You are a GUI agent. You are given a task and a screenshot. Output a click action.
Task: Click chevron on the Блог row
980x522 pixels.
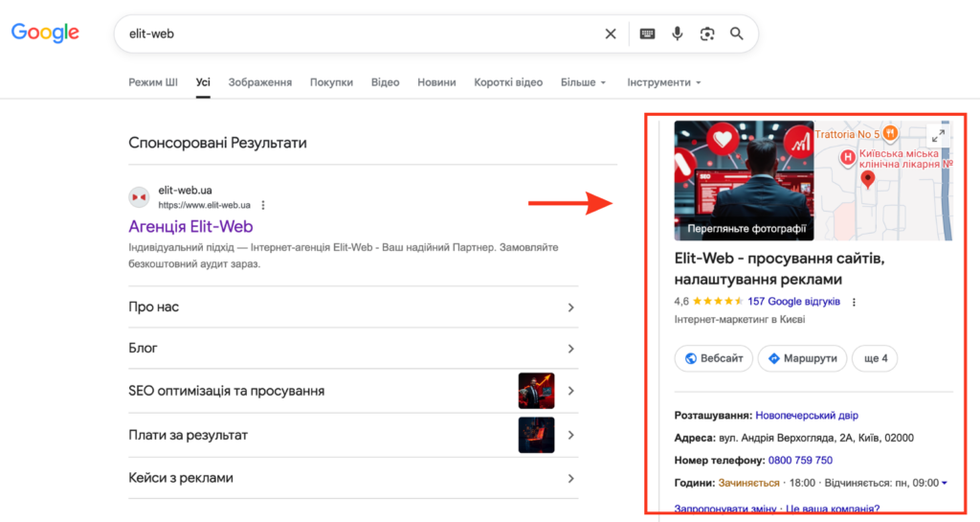570,349
